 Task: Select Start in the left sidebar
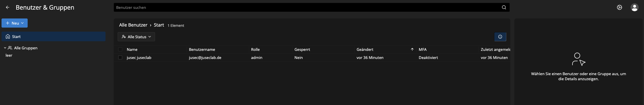tap(54, 36)
